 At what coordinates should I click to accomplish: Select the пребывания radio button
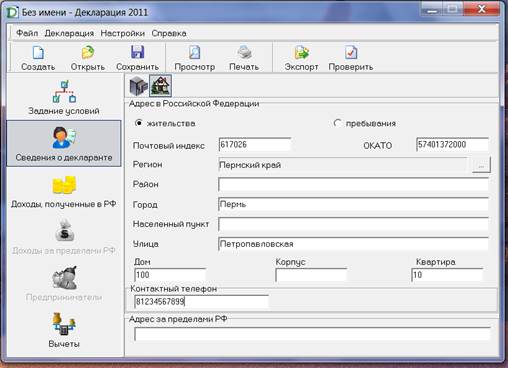pos(337,123)
